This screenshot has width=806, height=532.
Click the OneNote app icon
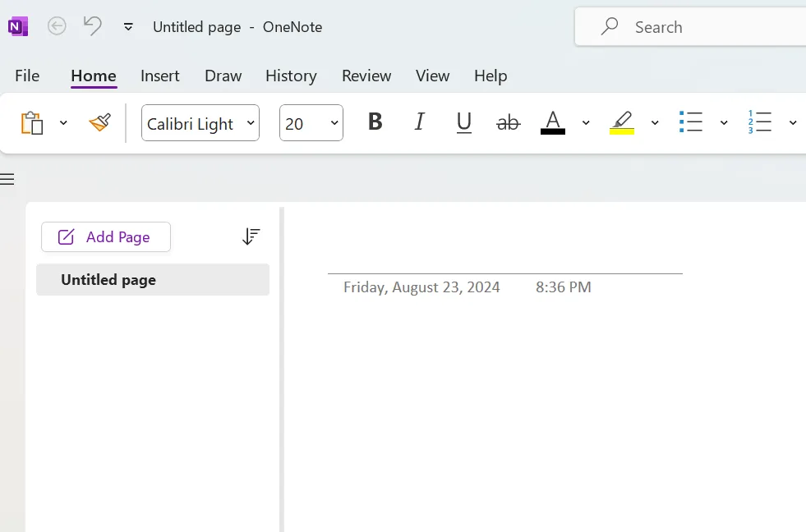pyautogui.click(x=18, y=26)
